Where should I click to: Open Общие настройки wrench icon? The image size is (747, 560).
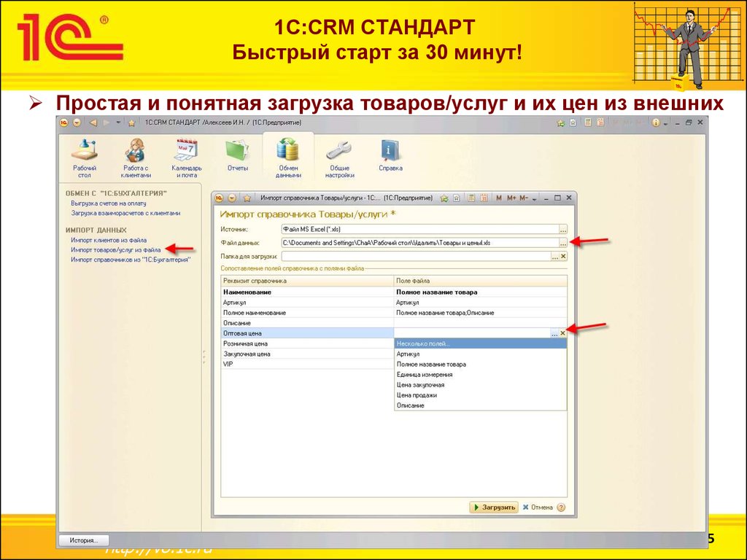339,157
